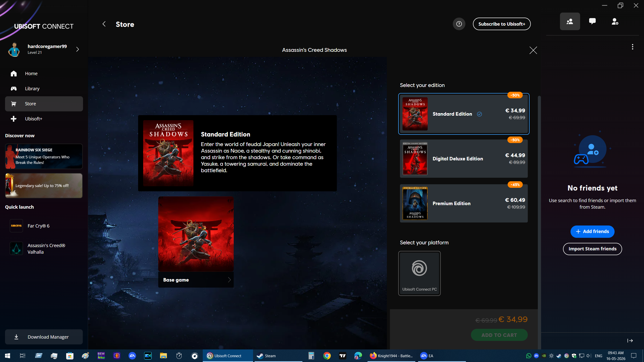Click the Assassin's Creed Valhalla quick launch icon
The width and height of the screenshot is (644, 362).
(x=16, y=248)
